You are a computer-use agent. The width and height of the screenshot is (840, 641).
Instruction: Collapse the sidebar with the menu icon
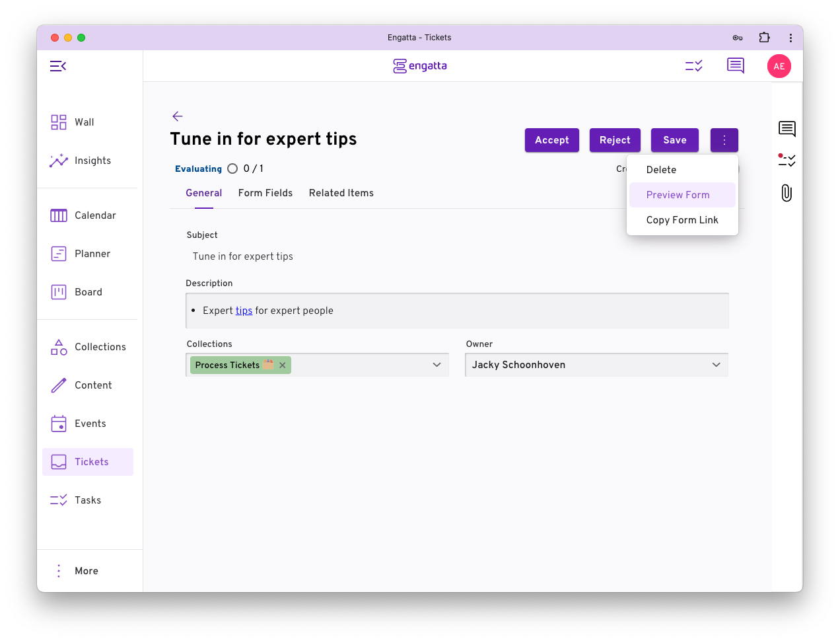click(58, 66)
